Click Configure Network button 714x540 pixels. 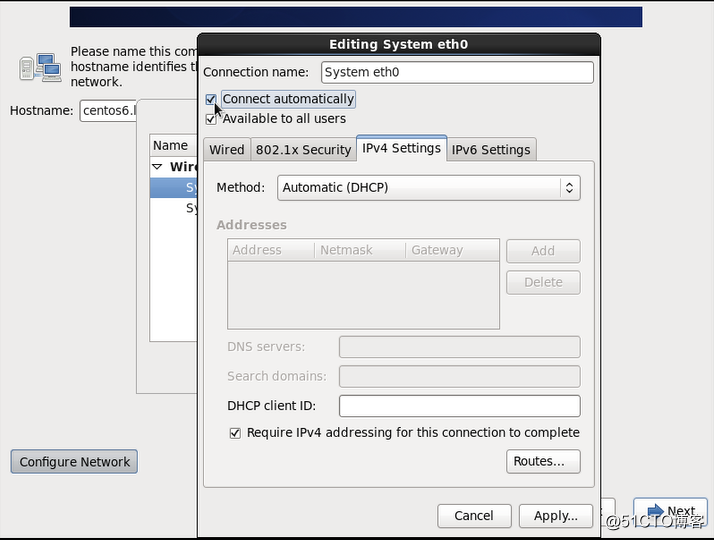click(x=74, y=462)
